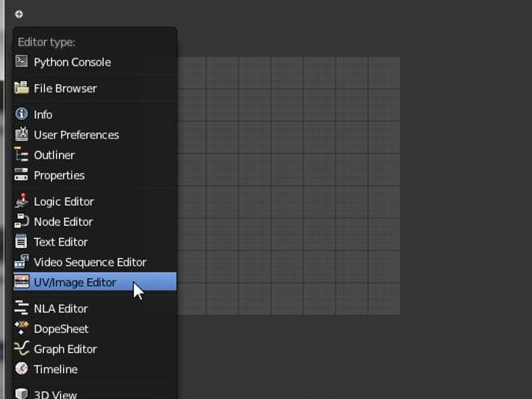532x399 pixels.
Task: Select Graph Editor entry
Action: coord(95,349)
